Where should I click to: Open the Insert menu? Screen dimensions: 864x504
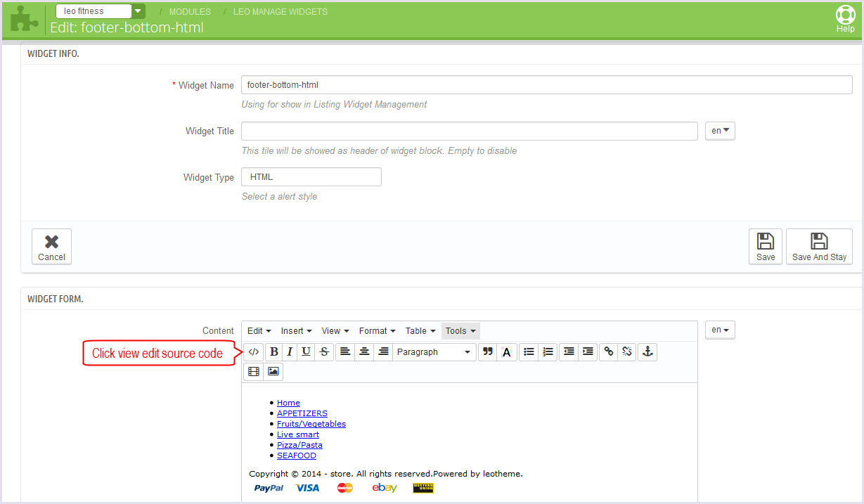pyautogui.click(x=296, y=331)
